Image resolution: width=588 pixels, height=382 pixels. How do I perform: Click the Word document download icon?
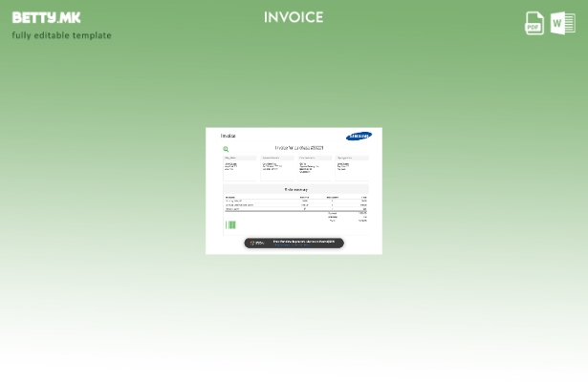(563, 23)
